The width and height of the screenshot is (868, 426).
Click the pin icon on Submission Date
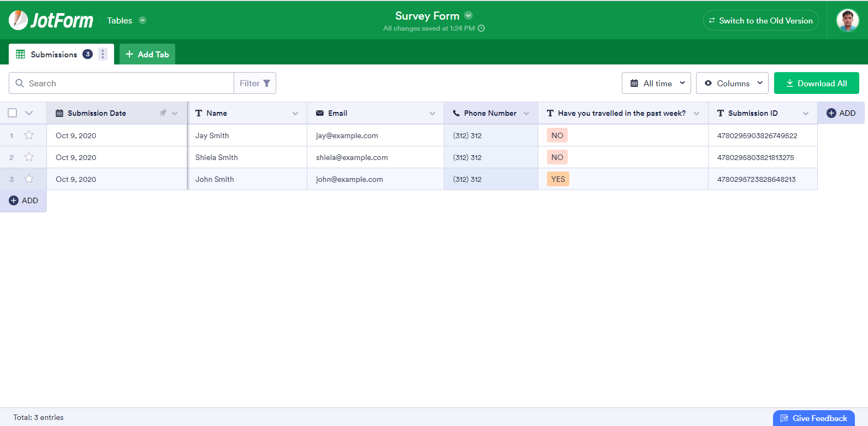163,113
